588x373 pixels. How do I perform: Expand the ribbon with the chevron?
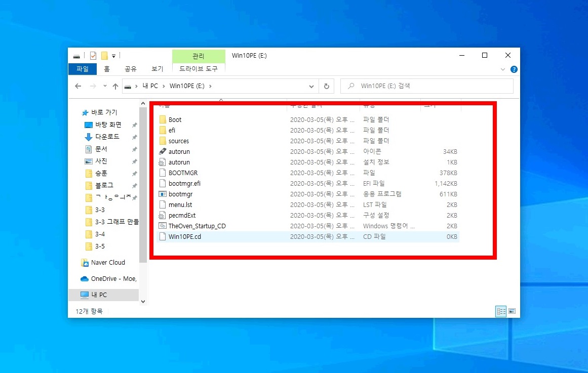[x=503, y=69]
